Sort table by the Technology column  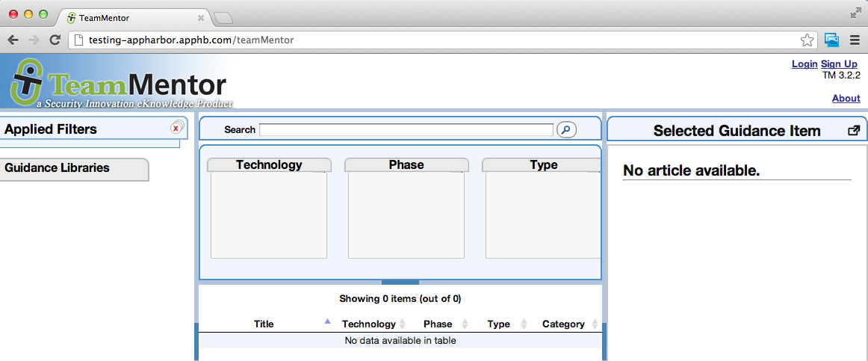tap(369, 324)
